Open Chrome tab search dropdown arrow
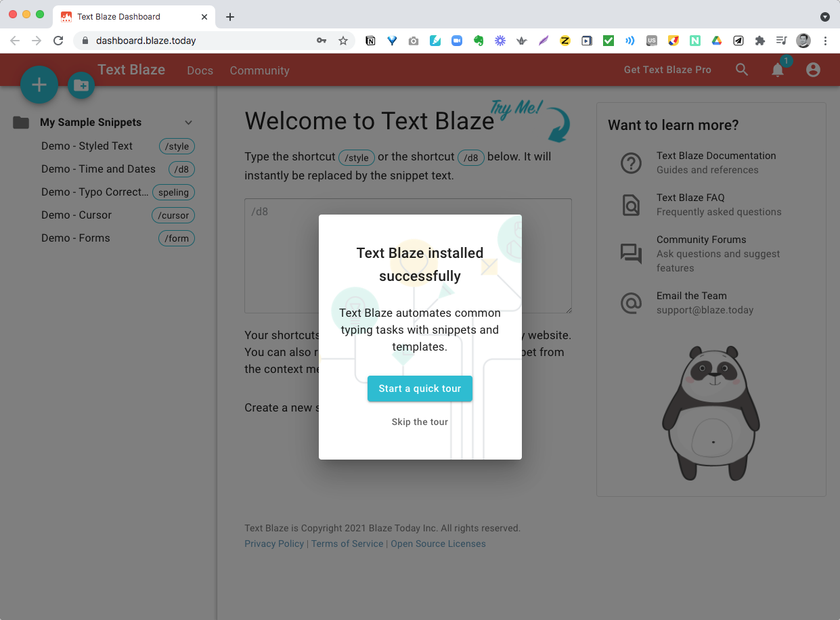Image resolution: width=840 pixels, height=620 pixels. (x=824, y=17)
